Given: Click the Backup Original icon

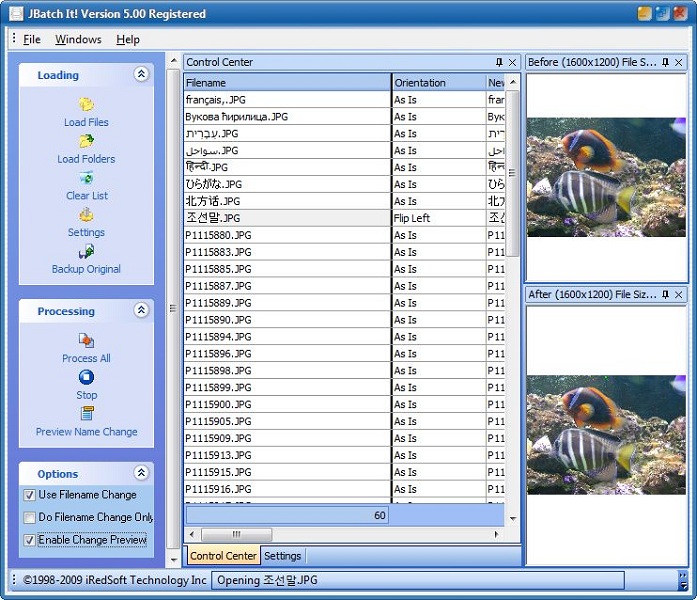Looking at the screenshot, I should (x=86, y=252).
